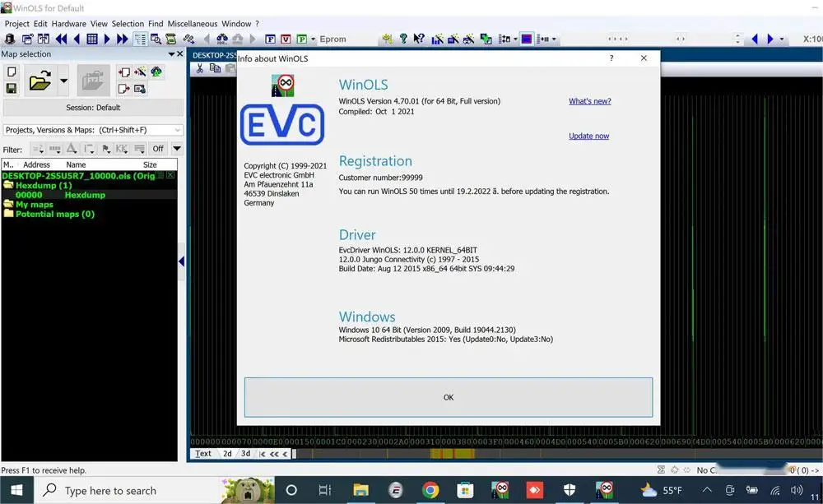
Task: Activate the context help cursor icon
Action: tap(419, 39)
